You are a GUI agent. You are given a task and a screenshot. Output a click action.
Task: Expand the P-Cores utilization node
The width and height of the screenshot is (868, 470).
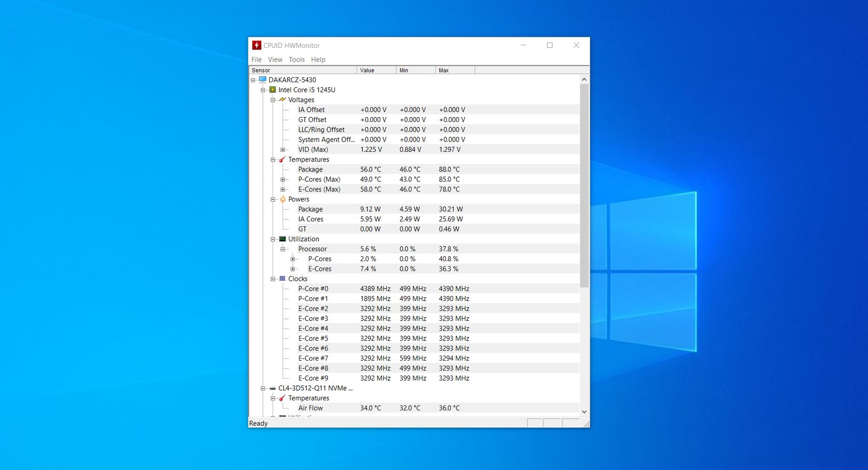point(293,259)
